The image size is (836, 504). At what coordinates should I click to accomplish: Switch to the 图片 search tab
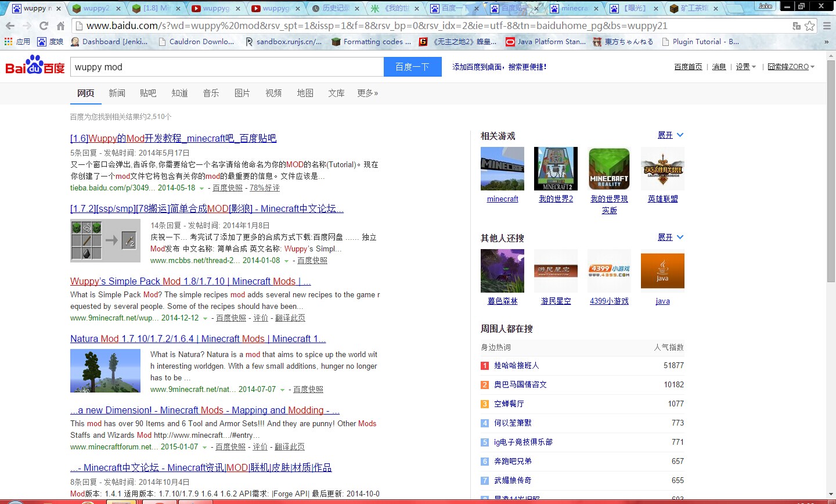coord(242,93)
